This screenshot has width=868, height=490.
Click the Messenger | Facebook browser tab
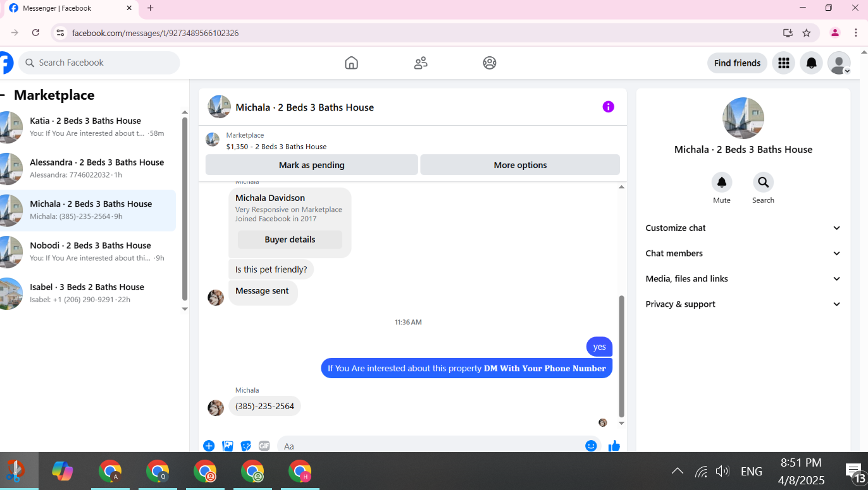pos(70,8)
